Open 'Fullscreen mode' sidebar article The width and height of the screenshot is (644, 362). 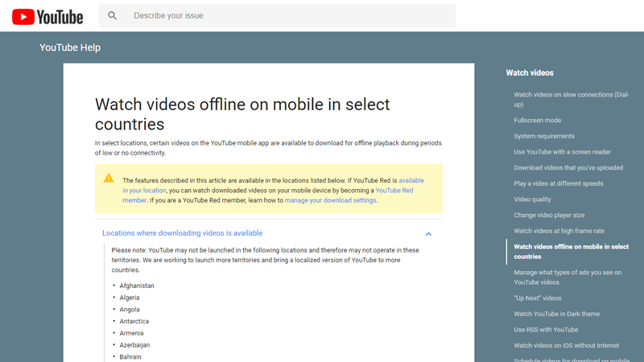[x=537, y=120]
